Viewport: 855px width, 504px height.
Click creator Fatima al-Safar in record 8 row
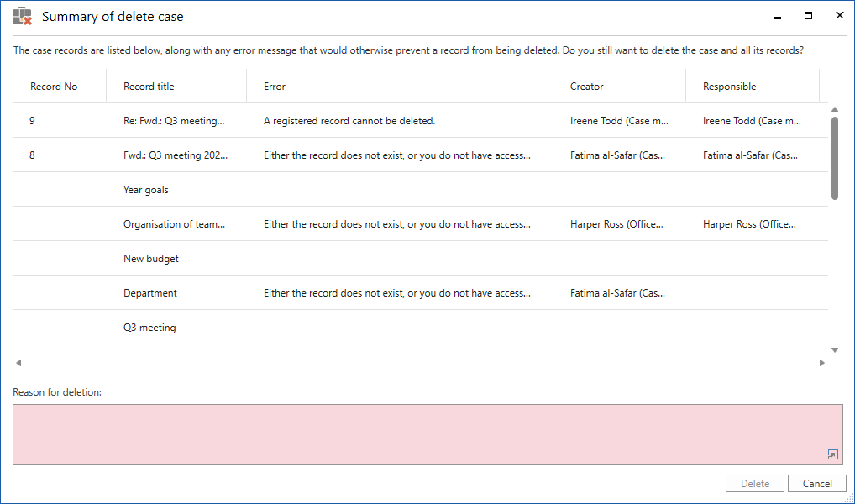point(617,155)
